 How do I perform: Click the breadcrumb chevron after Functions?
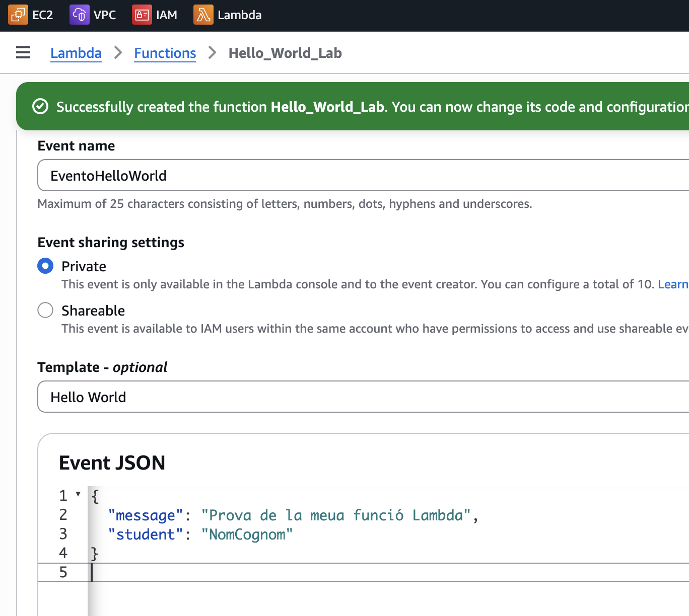click(x=212, y=53)
